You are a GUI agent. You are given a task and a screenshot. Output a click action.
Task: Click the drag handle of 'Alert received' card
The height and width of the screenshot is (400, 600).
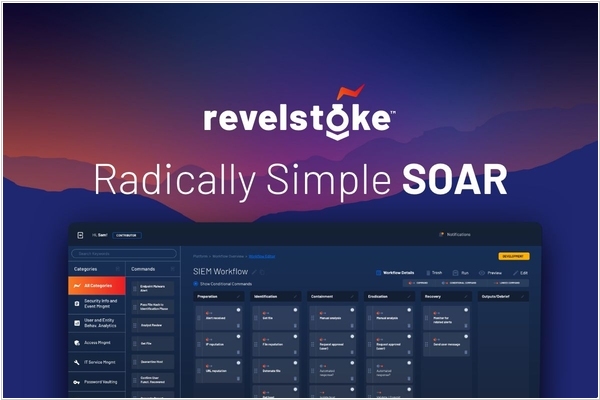coord(199,318)
